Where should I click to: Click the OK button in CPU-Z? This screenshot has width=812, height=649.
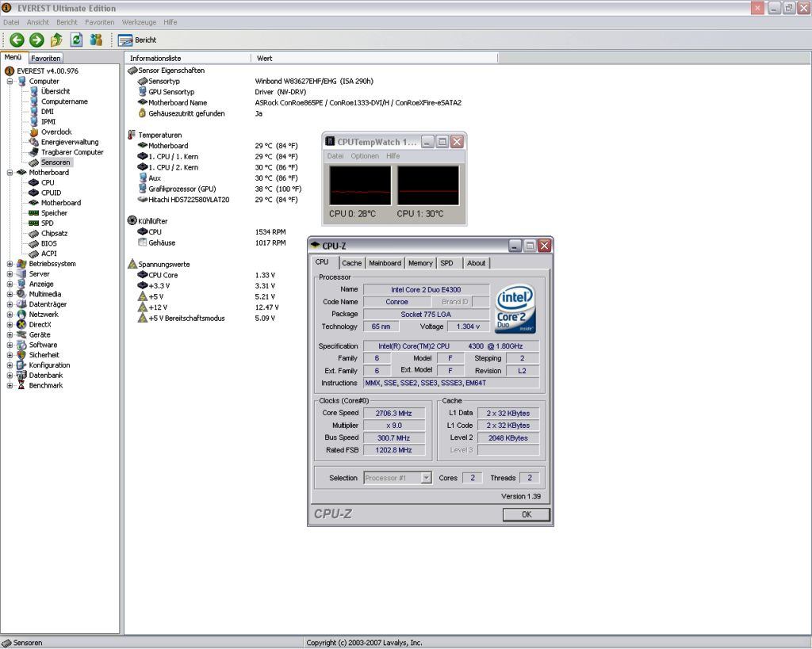click(x=527, y=514)
